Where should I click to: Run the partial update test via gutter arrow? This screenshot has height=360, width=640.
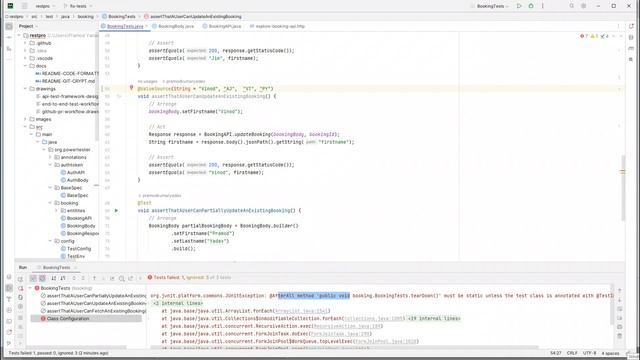tap(116, 211)
